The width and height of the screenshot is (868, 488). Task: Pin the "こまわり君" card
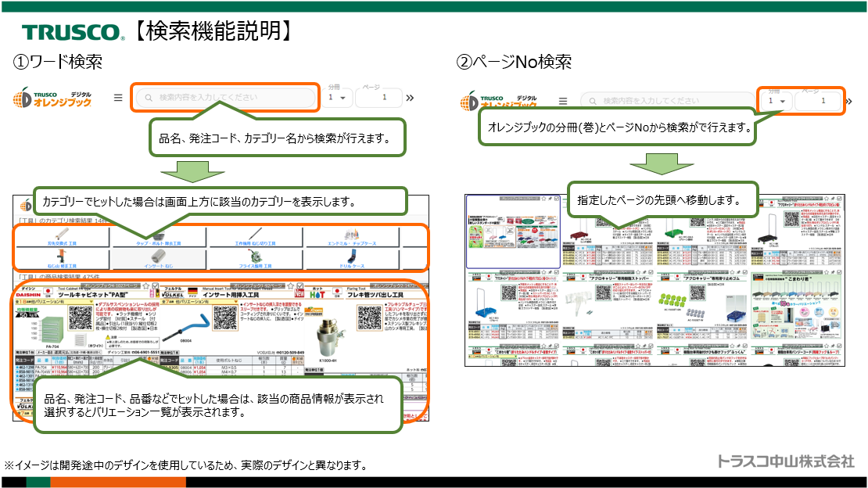tap(834, 272)
